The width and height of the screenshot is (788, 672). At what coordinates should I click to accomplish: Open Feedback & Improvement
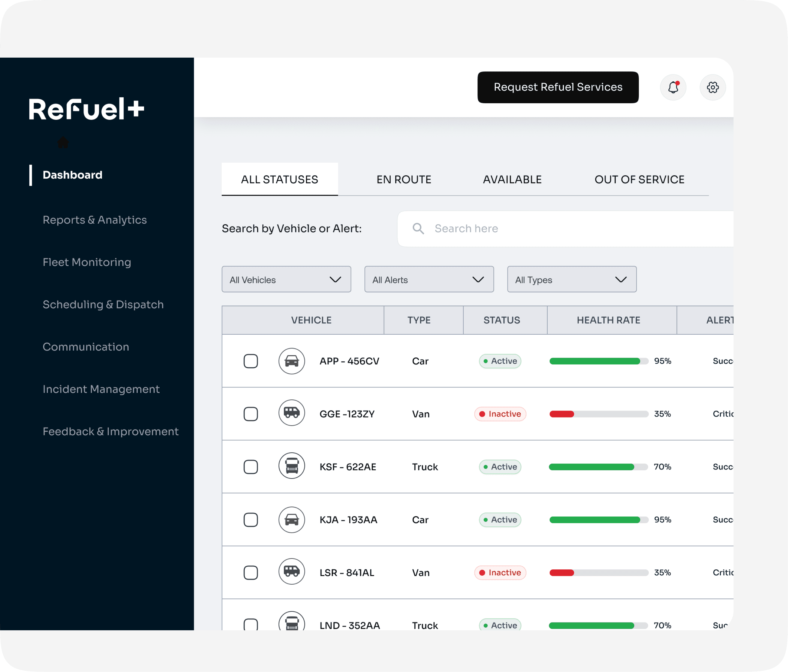pyautogui.click(x=111, y=431)
